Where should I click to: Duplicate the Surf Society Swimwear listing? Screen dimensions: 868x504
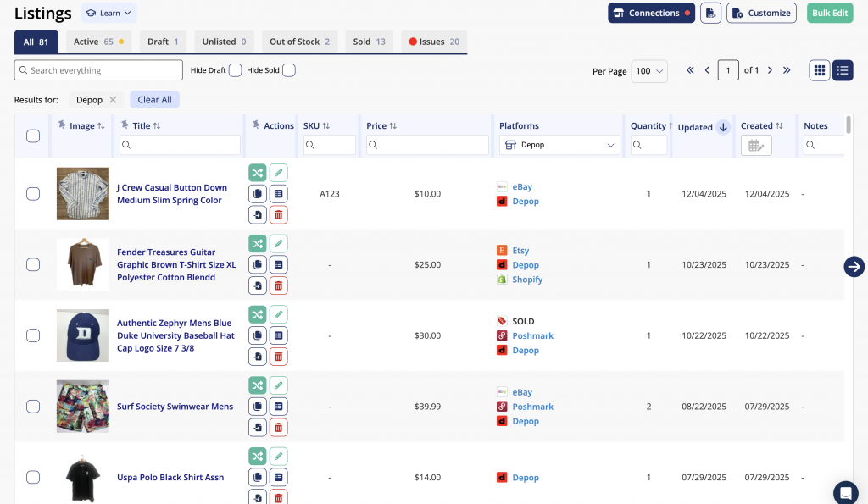[x=257, y=407]
